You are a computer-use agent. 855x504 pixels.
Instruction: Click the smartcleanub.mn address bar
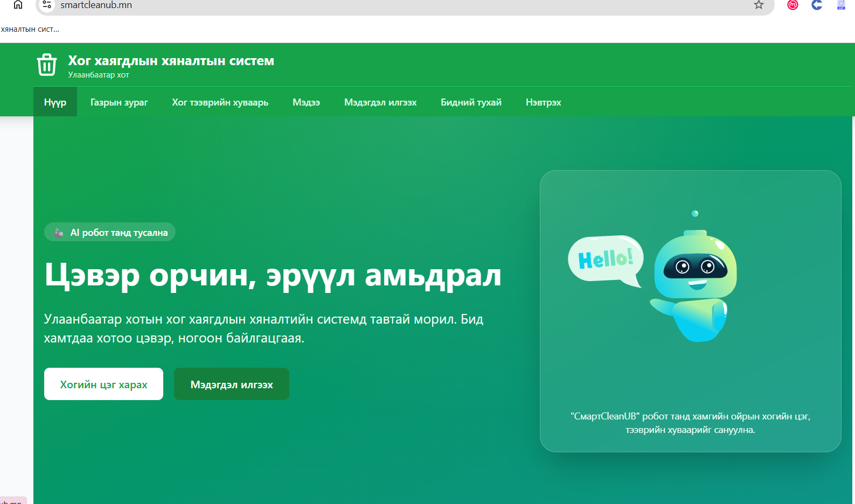coord(404,5)
